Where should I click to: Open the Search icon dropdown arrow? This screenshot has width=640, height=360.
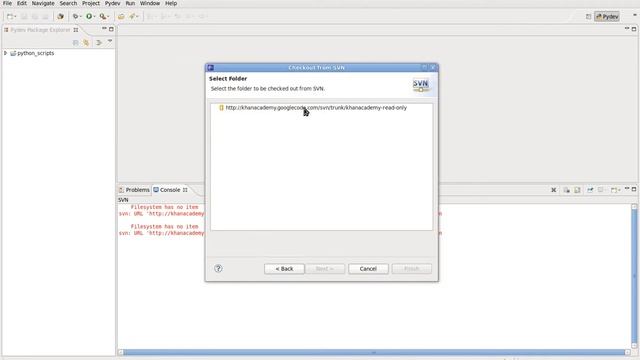point(137,17)
